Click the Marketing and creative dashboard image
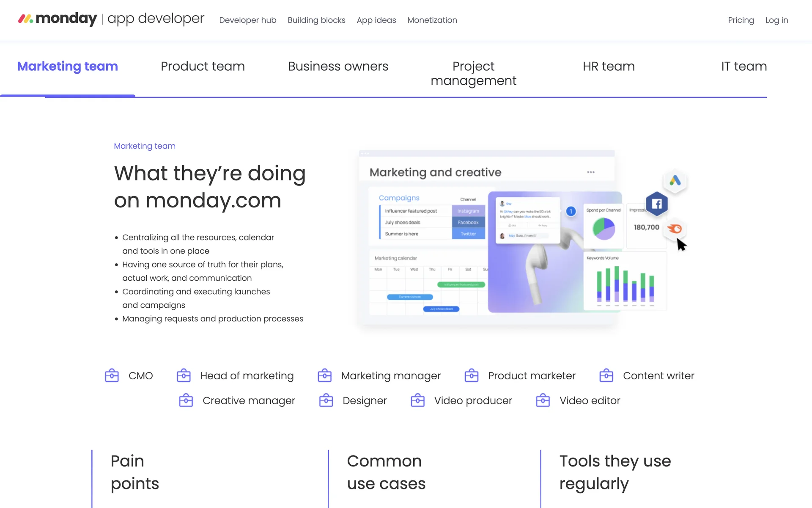This screenshot has height=508, width=812. [486, 237]
